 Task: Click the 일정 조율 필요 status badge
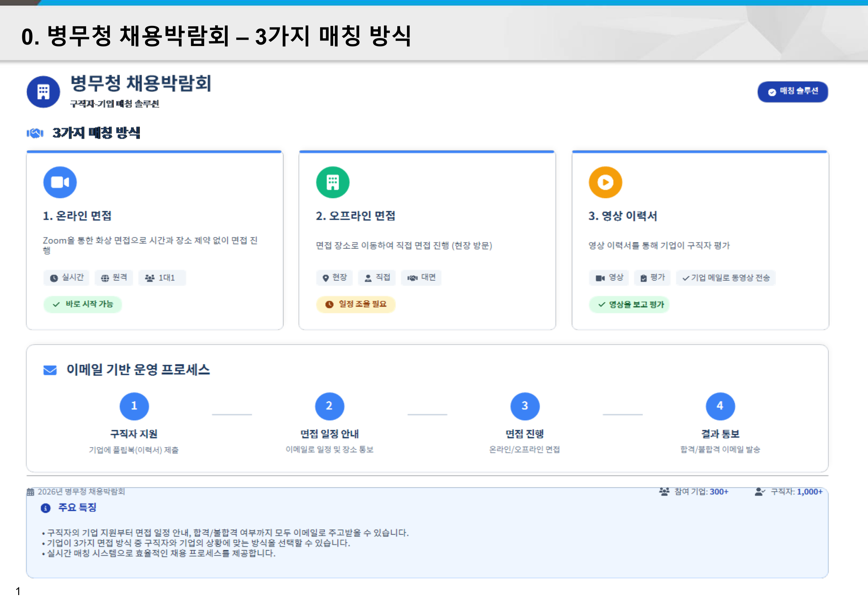click(356, 304)
